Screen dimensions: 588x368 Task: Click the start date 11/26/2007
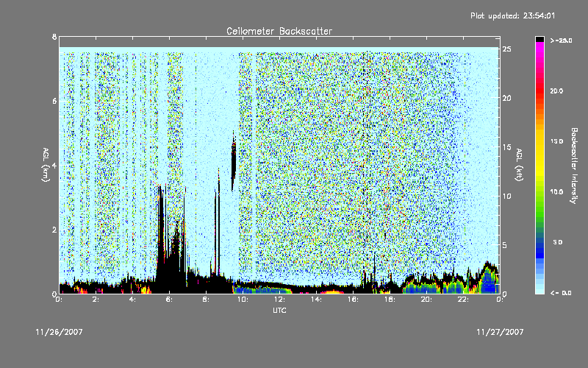(x=60, y=332)
